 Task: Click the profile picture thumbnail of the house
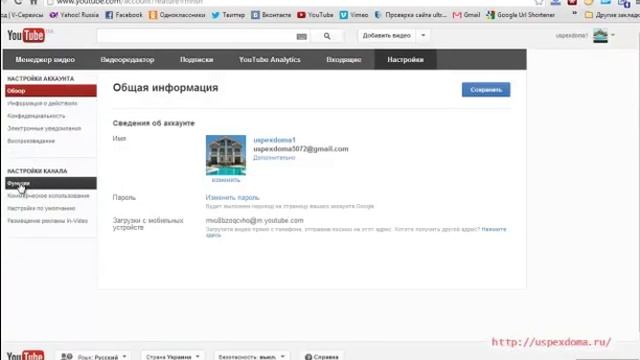point(226,155)
